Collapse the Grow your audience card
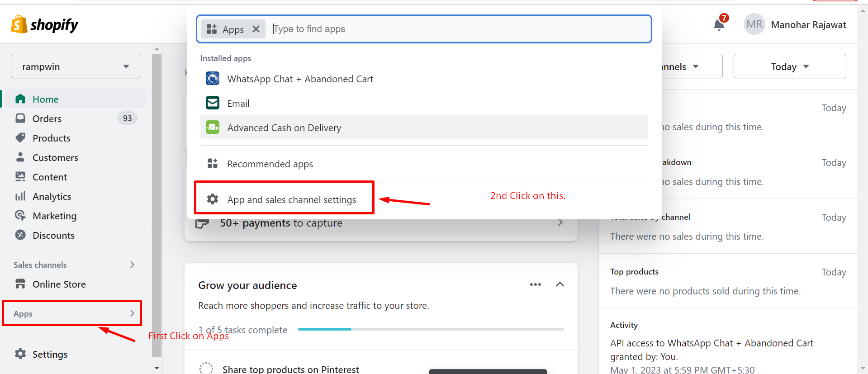The image size is (868, 374). click(560, 284)
